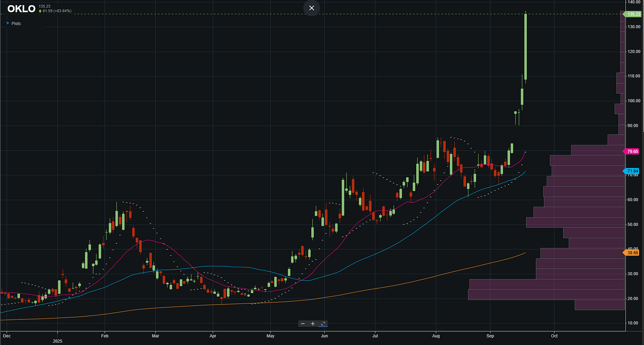Select the orange 38.66 moving average tag
The height and width of the screenshot is (345, 644).
631,253
